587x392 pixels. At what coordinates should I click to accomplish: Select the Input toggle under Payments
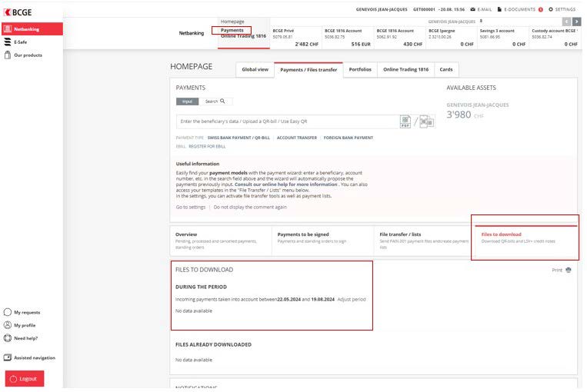[187, 101]
